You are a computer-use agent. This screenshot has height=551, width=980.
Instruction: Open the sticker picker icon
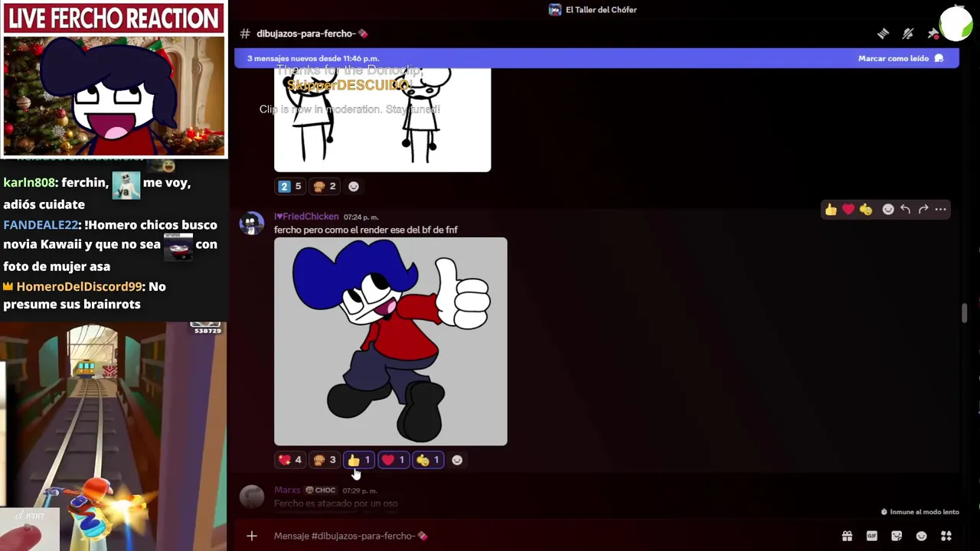(x=897, y=536)
